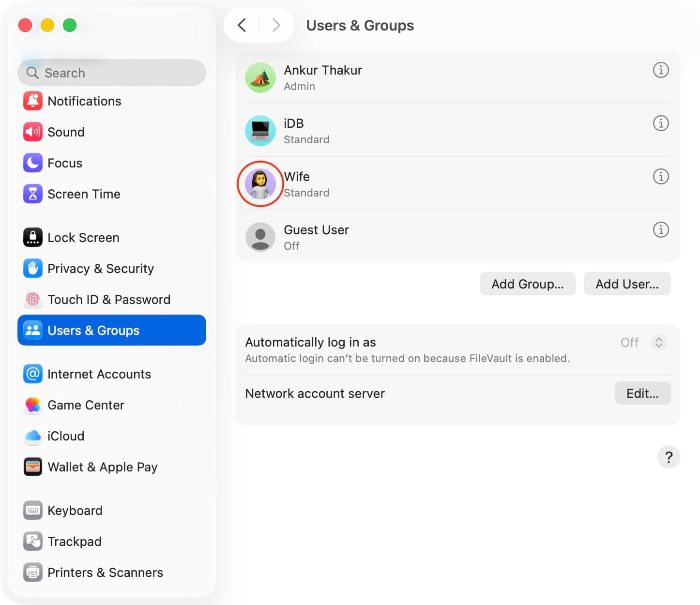
Task: Click Add User button
Action: [626, 284]
